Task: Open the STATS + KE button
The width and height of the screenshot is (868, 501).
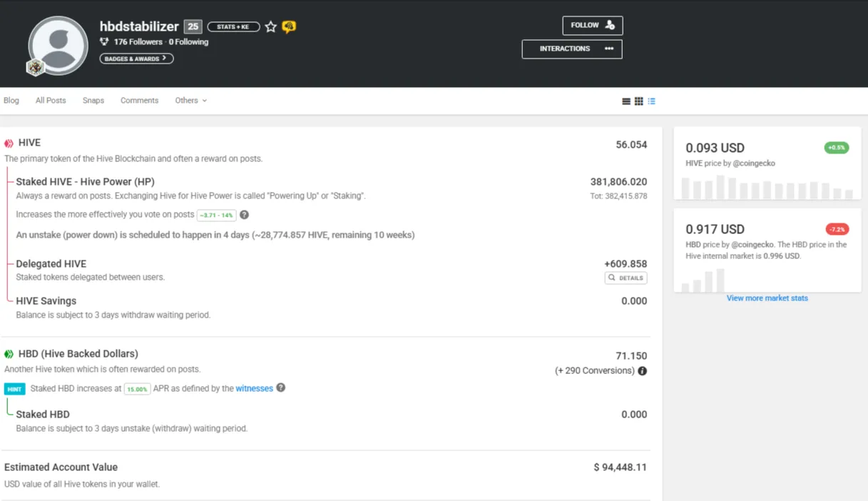Action: point(233,27)
